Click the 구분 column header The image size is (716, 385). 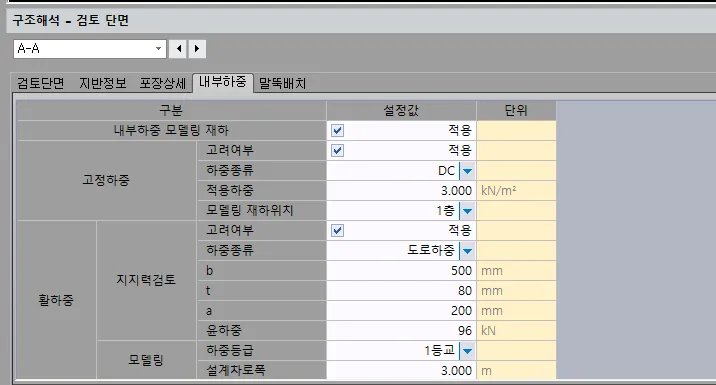[171, 111]
